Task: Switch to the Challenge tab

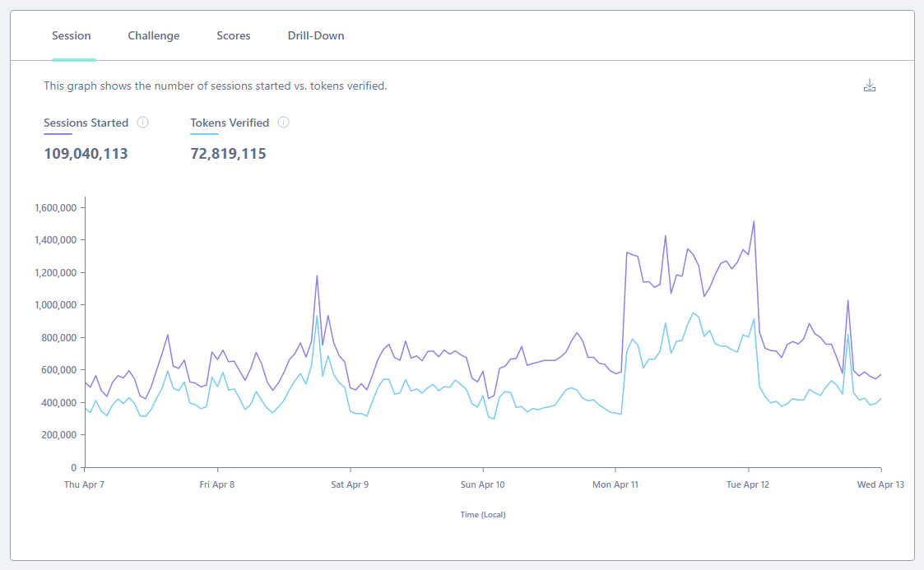Action: (154, 35)
